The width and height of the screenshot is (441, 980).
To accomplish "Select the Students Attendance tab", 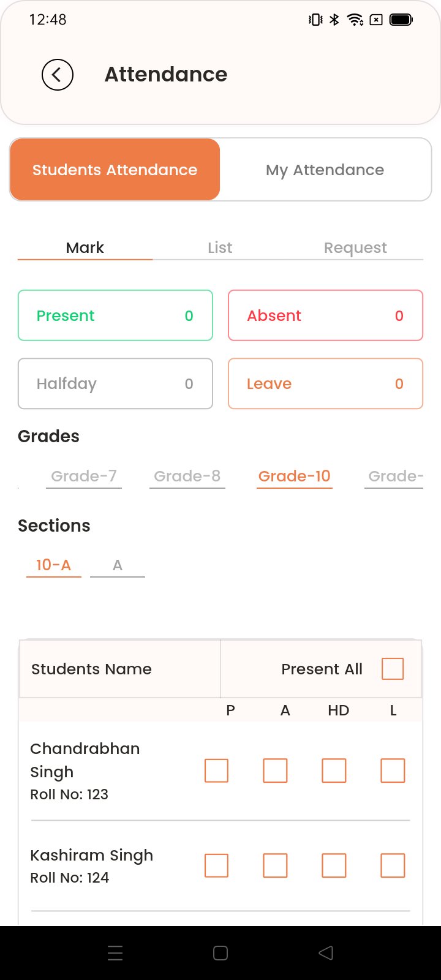I will (115, 170).
